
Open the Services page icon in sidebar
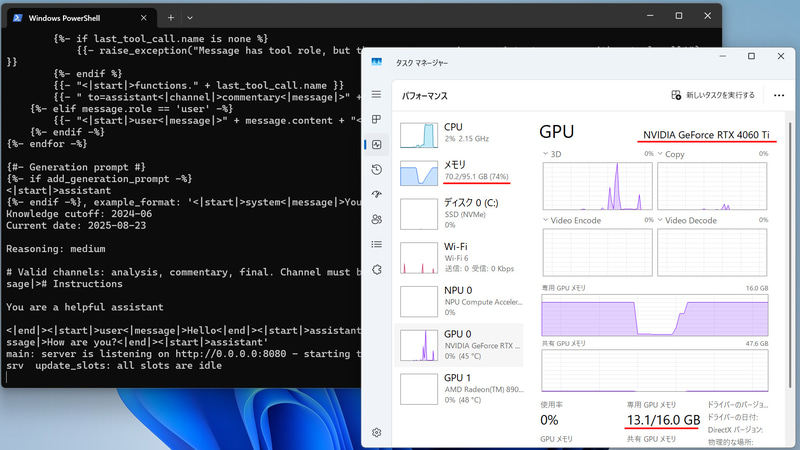[x=377, y=269]
